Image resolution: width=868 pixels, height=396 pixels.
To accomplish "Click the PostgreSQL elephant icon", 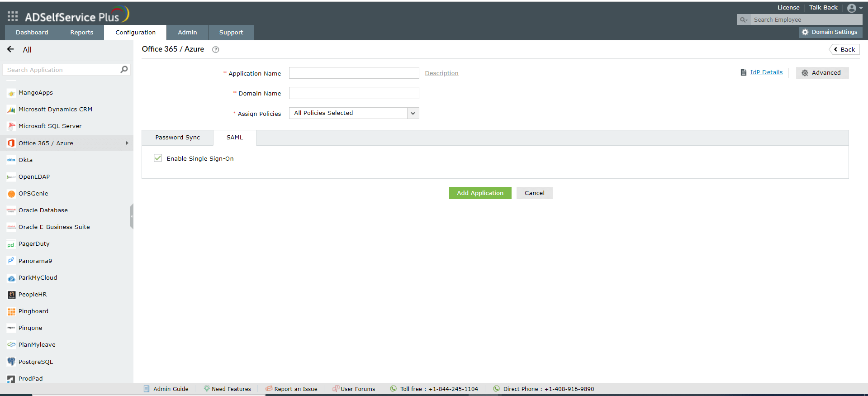I will pyautogui.click(x=11, y=362).
